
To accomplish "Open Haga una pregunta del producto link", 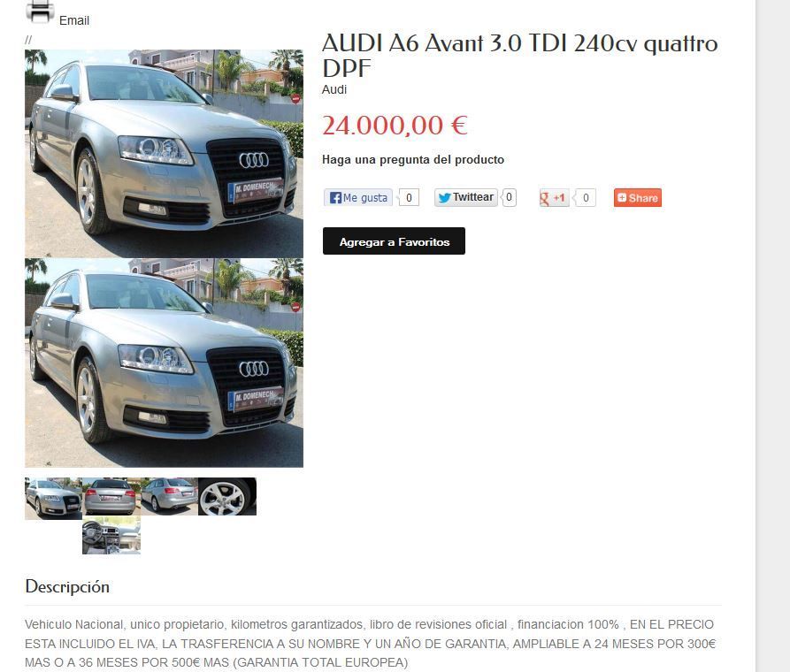I will [x=413, y=160].
